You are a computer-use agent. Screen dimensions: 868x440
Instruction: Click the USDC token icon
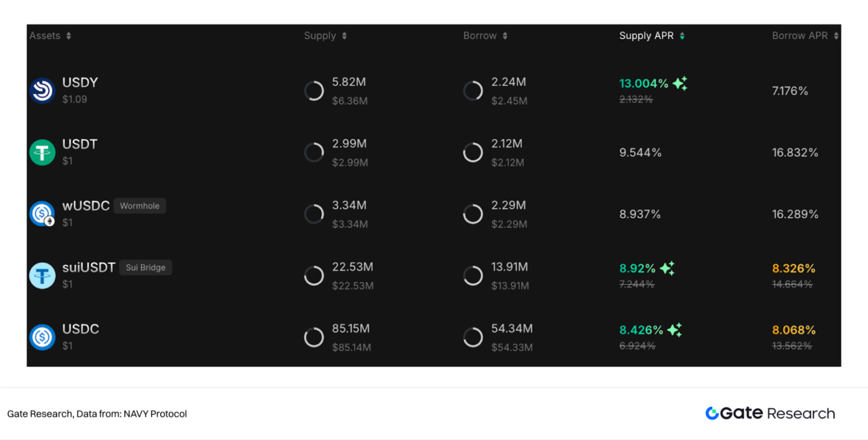pyautogui.click(x=42, y=337)
